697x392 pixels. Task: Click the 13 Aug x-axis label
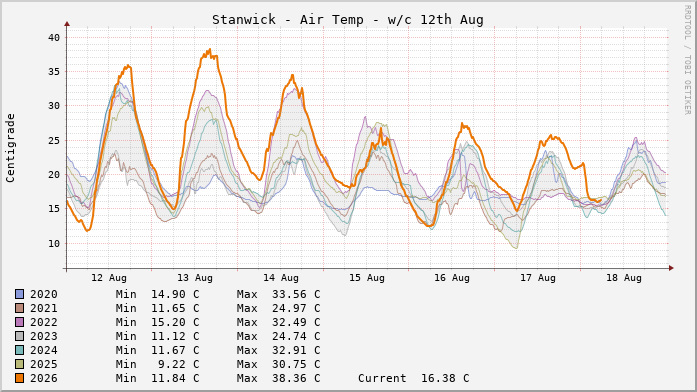point(195,278)
